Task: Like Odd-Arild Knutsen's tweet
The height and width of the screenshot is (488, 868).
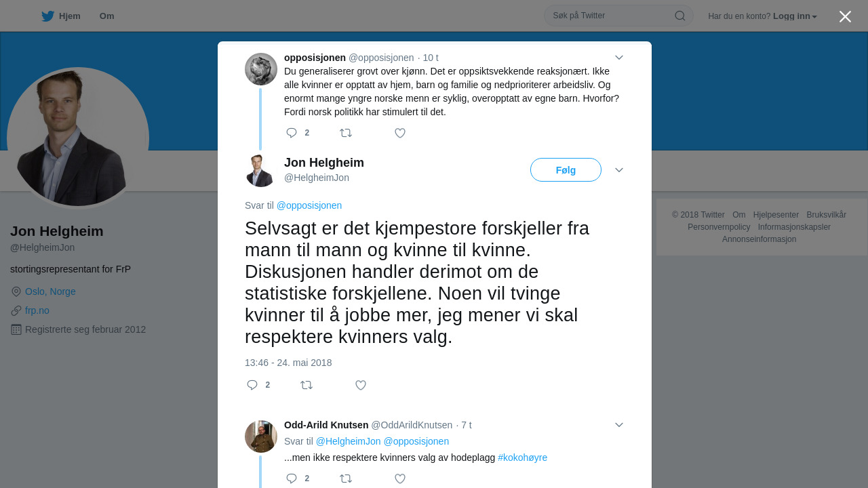Action: click(x=400, y=479)
